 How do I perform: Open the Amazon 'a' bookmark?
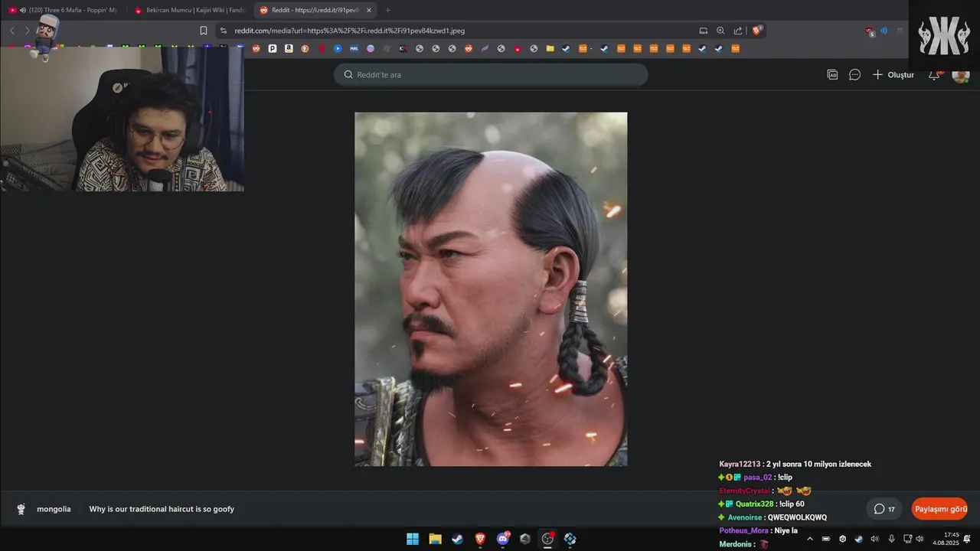pos(289,48)
